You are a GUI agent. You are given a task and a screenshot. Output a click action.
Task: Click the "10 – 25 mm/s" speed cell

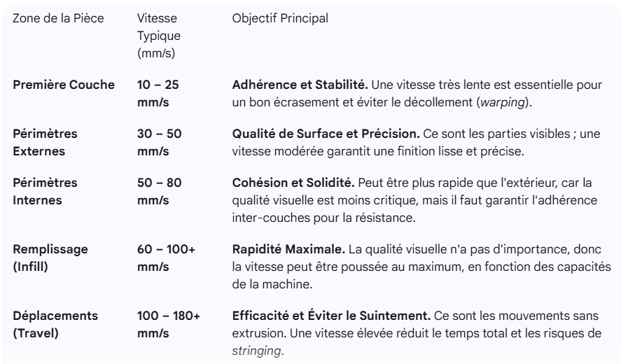click(x=158, y=94)
